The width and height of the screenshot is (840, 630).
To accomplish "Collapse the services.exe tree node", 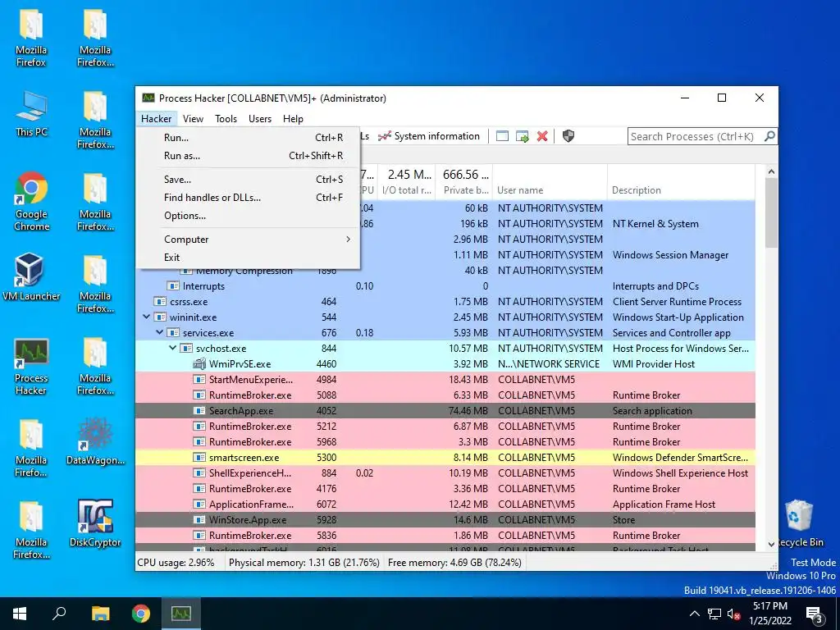I will click(x=160, y=332).
